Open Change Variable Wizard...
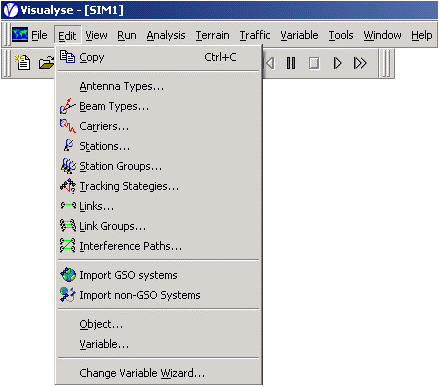This screenshot has width=440, height=387. (158, 373)
